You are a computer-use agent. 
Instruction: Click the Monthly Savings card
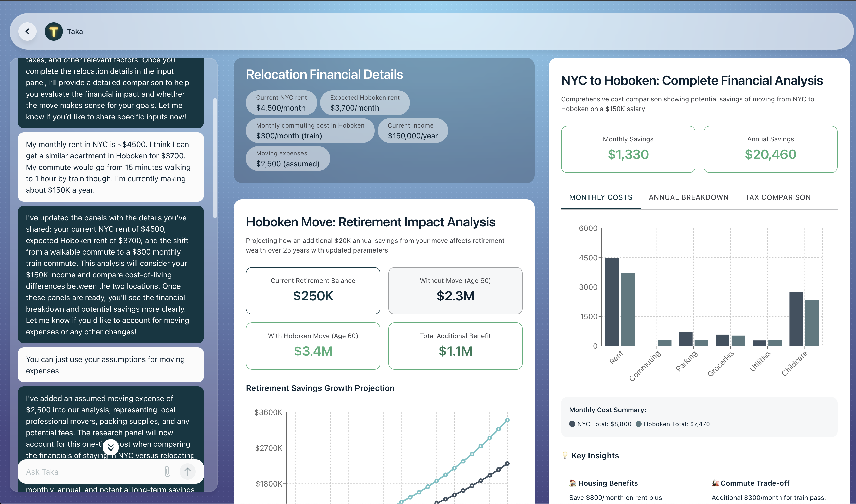click(x=628, y=149)
